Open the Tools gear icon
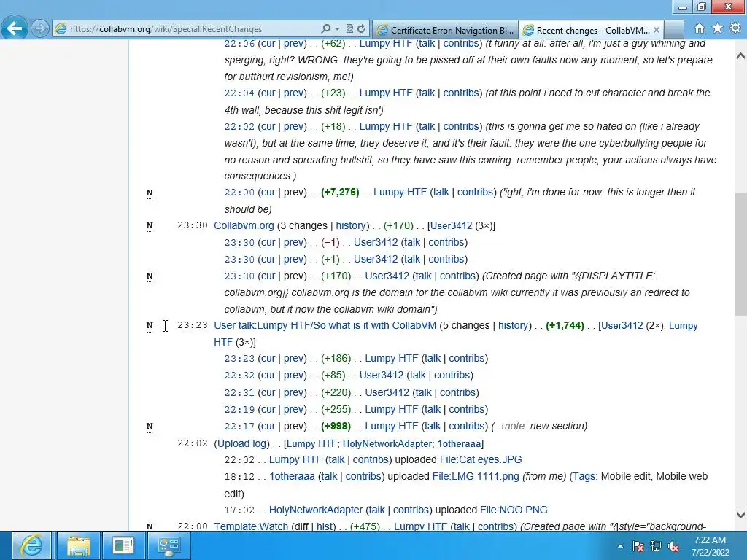 coord(735,28)
